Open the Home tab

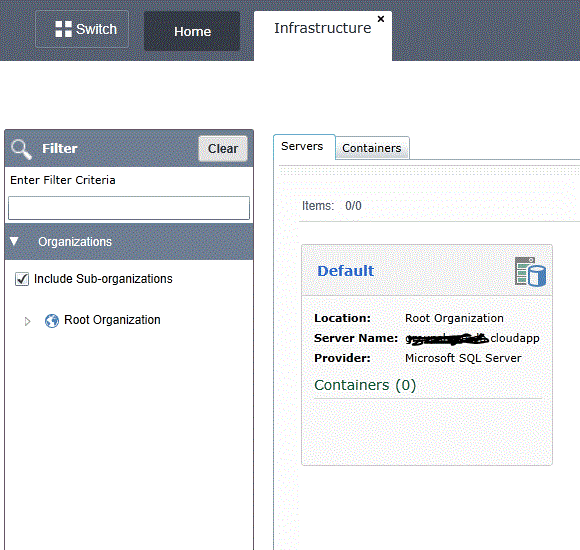[x=192, y=31]
